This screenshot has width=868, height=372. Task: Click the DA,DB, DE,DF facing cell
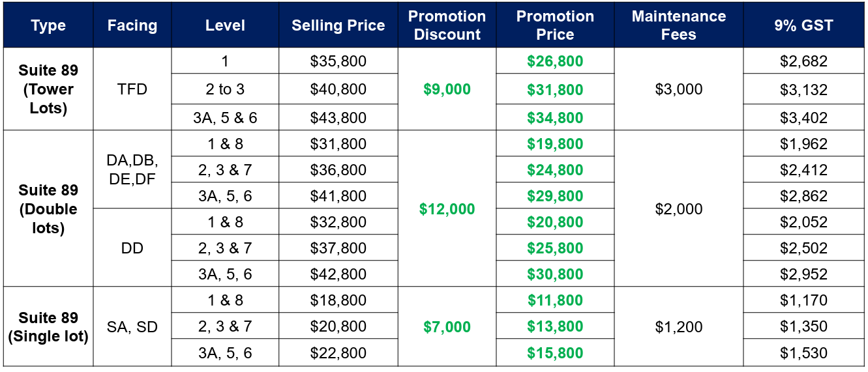pyautogui.click(x=132, y=169)
